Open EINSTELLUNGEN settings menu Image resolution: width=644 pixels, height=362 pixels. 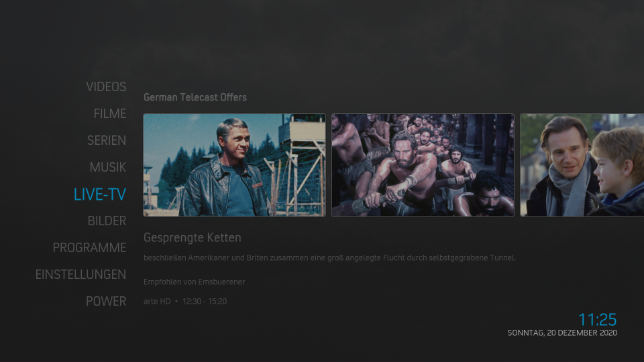tap(80, 275)
